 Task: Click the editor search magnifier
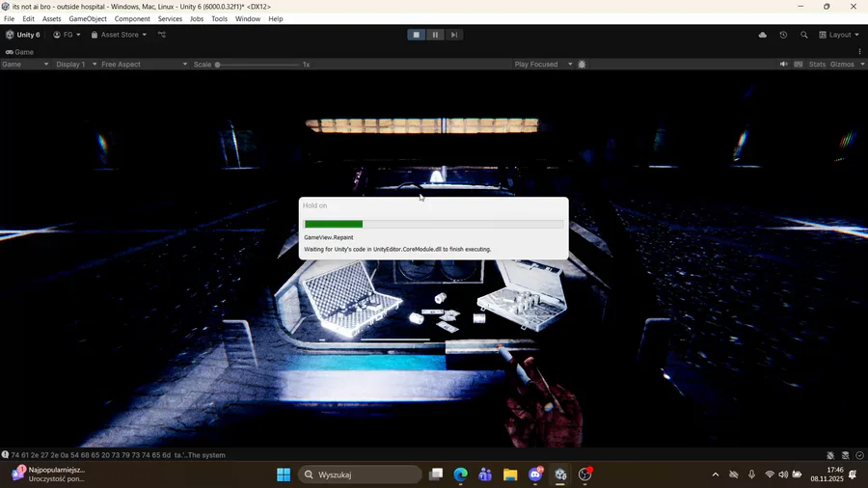(803, 35)
